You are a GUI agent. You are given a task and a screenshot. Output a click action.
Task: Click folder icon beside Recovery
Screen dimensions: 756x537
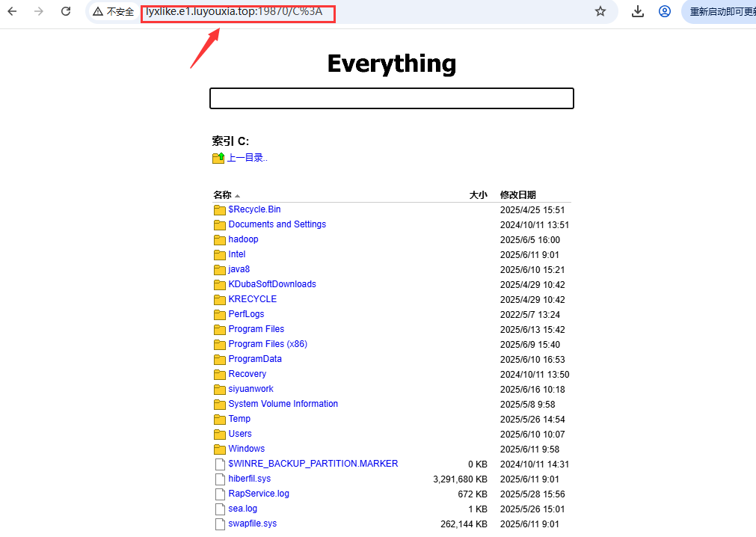[x=220, y=374]
